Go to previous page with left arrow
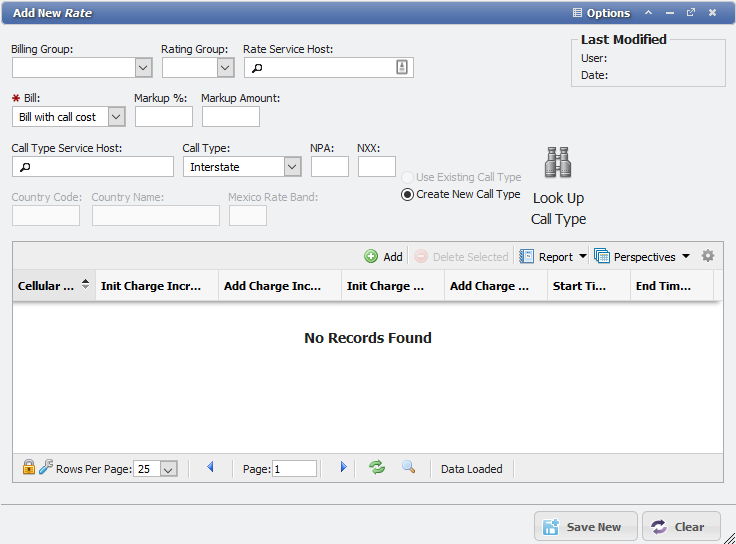This screenshot has width=736, height=544. pos(210,467)
